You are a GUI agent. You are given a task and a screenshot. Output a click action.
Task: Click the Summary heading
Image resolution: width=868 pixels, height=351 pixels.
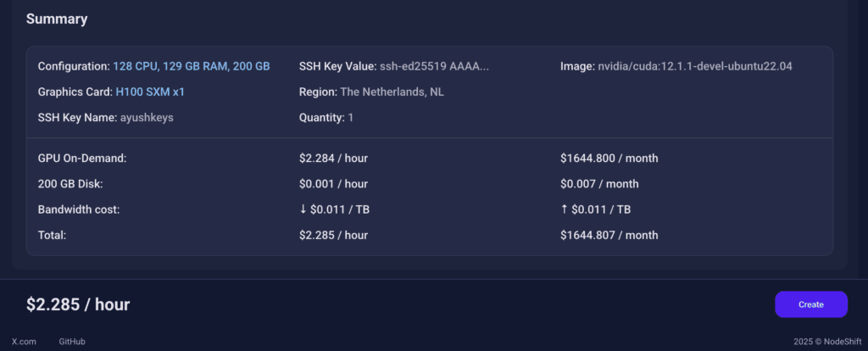click(56, 19)
